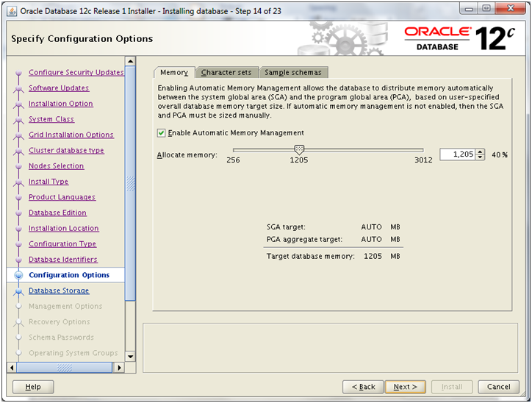The width and height of the screenshot is (532, 403).
Task: Cancel the installation
Action: pos(498,387)
